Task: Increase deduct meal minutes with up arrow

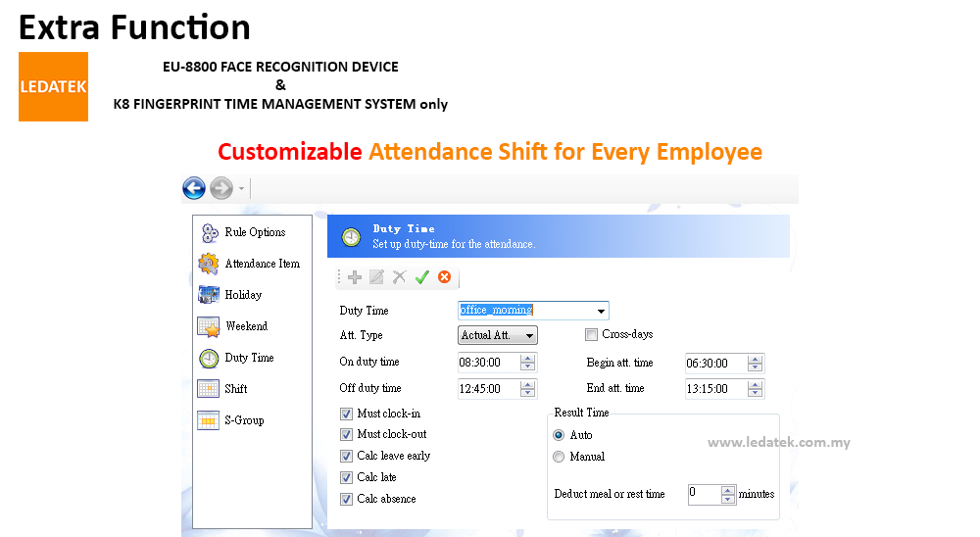Action: click(728, 490)
